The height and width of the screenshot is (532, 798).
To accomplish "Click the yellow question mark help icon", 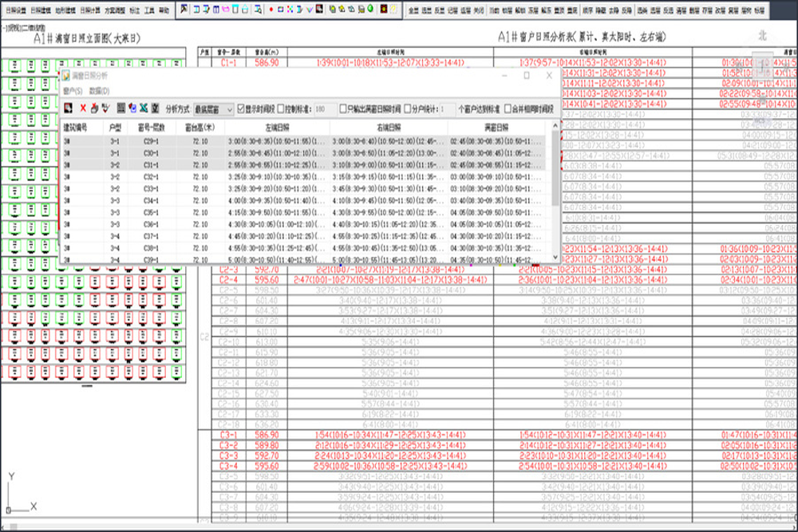I will point(393,9).
